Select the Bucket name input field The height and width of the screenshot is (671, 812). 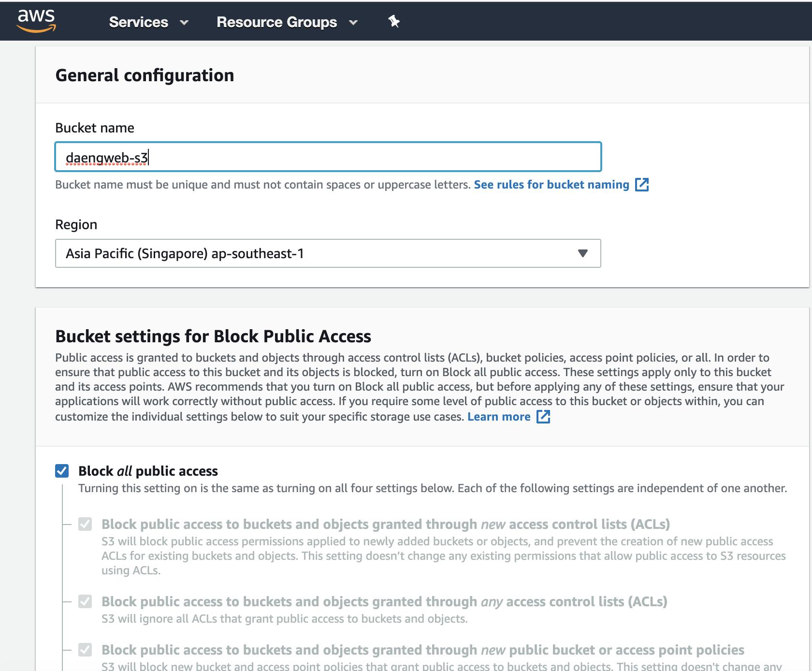point(329,156)
